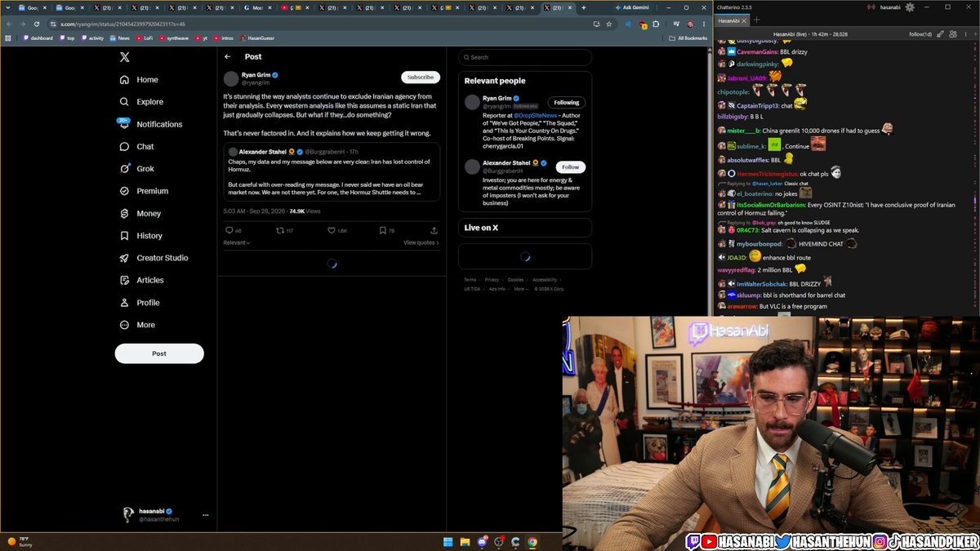This screenshot has width=980, height=551.
Task: Open the dashboard bookmark
Action: pos(38,38)
